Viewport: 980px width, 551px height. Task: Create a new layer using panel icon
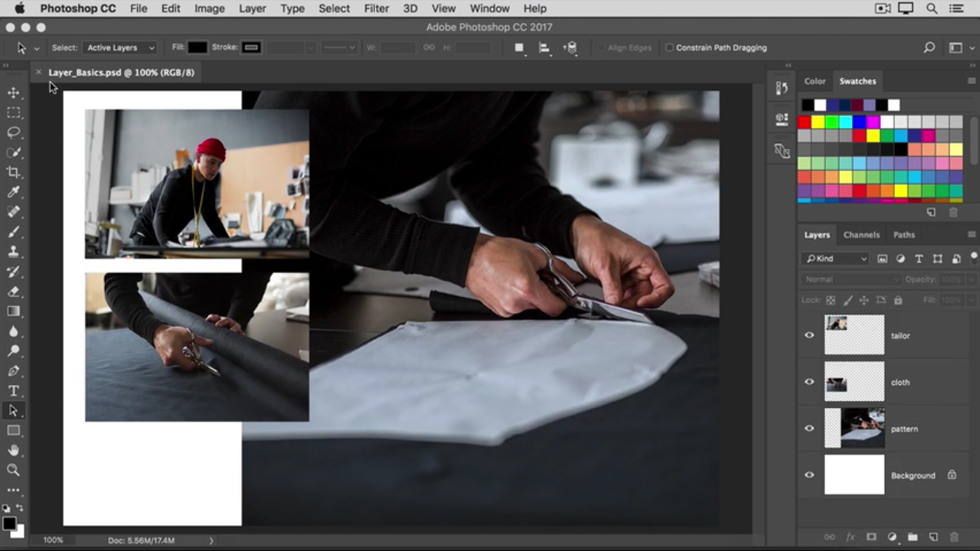[x=933, y=537]
